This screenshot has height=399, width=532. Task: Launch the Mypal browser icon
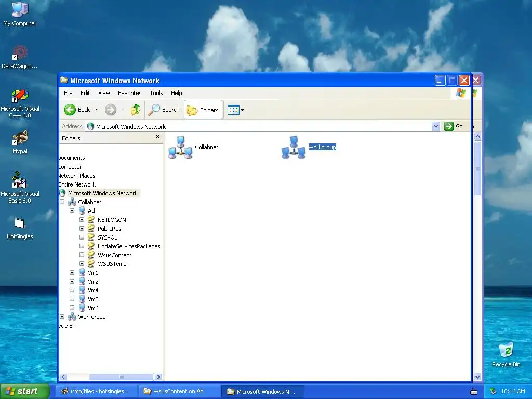pos(20,142)
